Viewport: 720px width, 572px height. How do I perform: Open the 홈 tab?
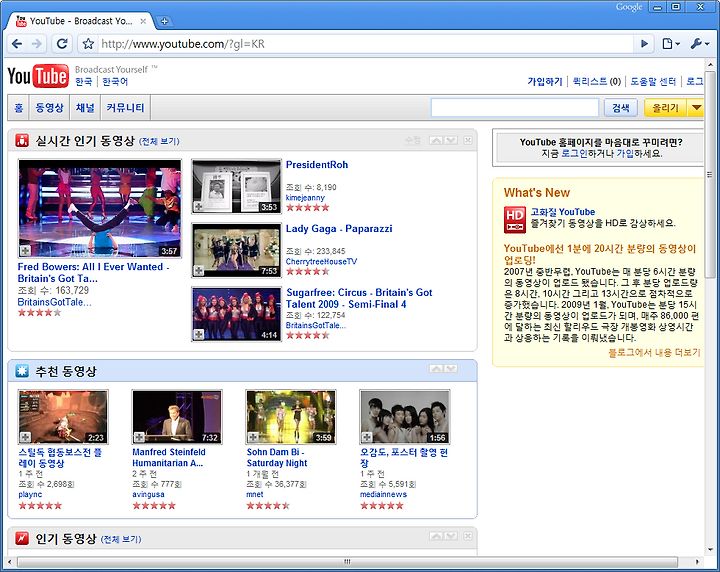point(18,108)
